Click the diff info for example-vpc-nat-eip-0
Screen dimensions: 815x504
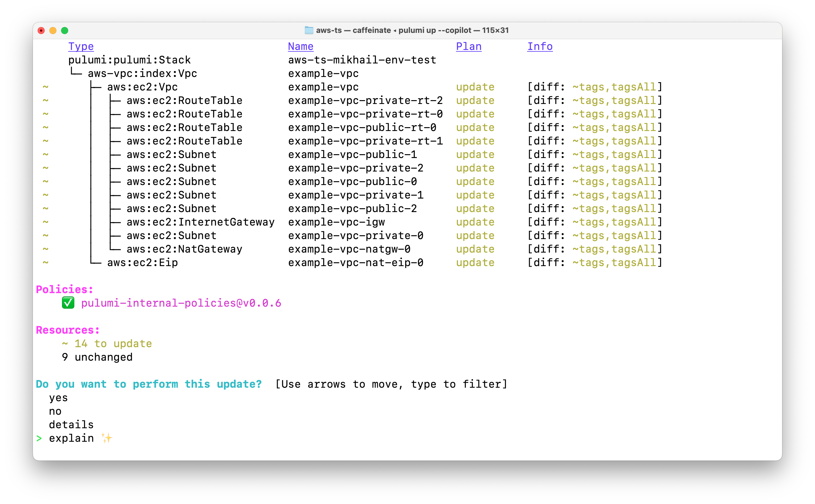595,263
